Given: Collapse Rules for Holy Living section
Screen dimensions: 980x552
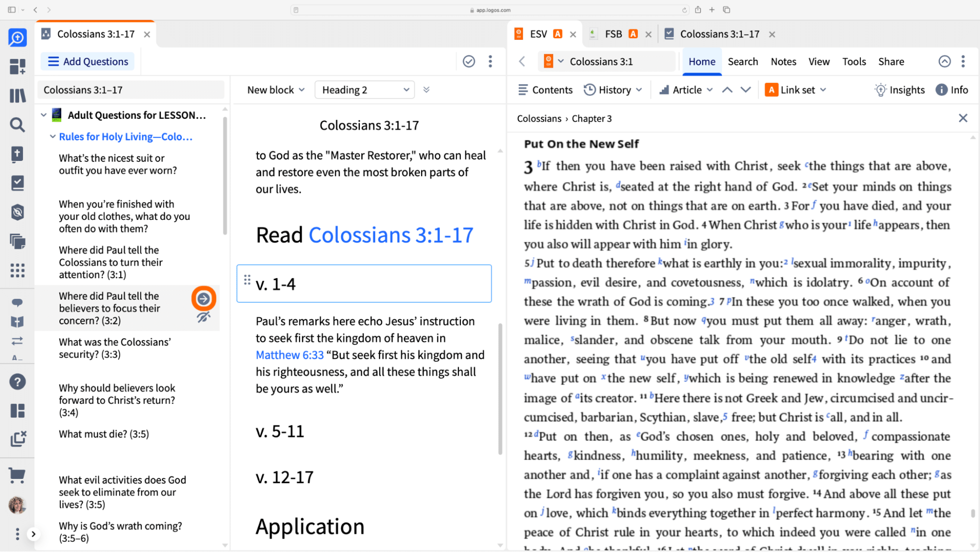Looking at the screenshot, I should [52, 136].
